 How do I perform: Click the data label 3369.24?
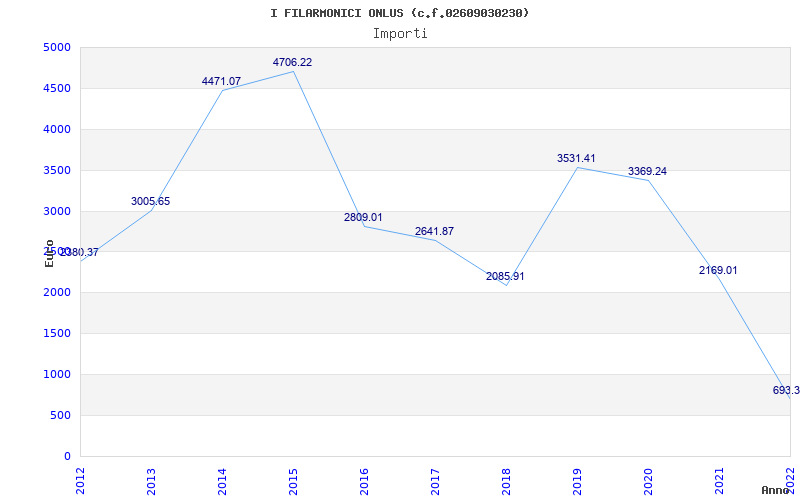point(647,171)
